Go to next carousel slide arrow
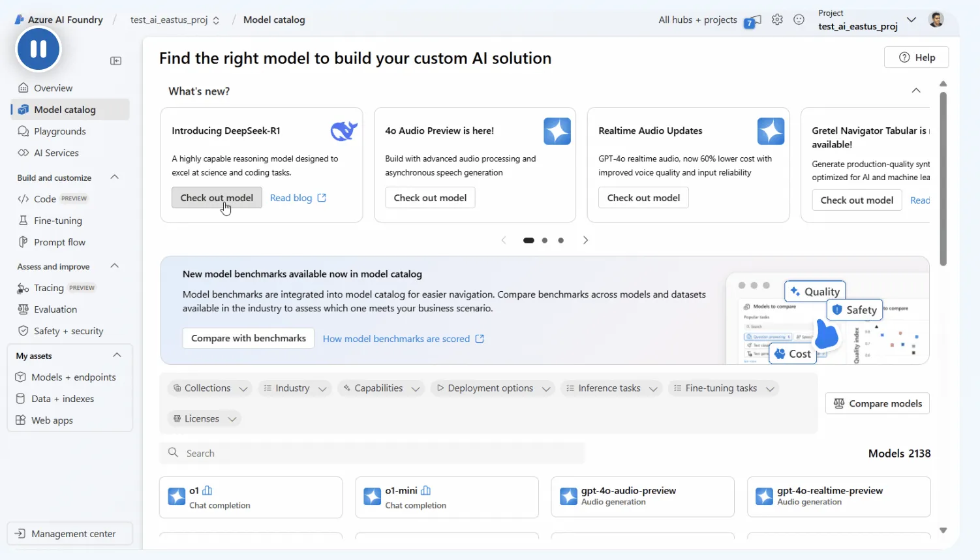 tap(585, 240)
